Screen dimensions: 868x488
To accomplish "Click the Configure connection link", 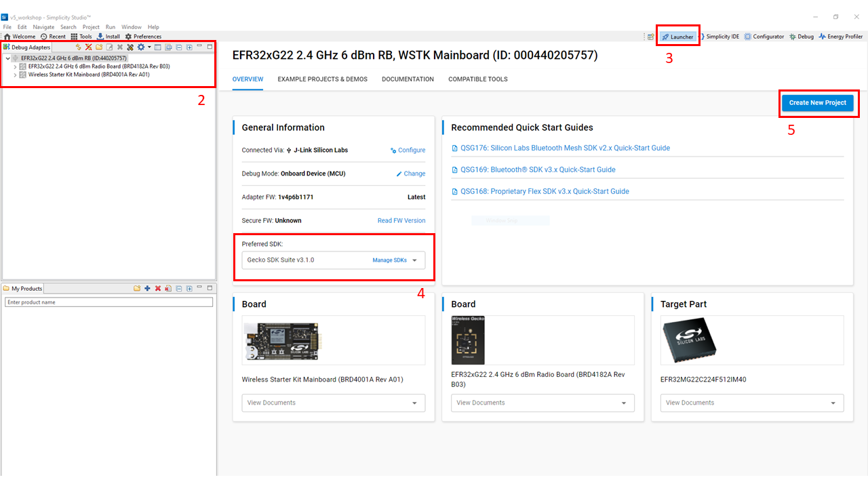I will coord(408,150).
